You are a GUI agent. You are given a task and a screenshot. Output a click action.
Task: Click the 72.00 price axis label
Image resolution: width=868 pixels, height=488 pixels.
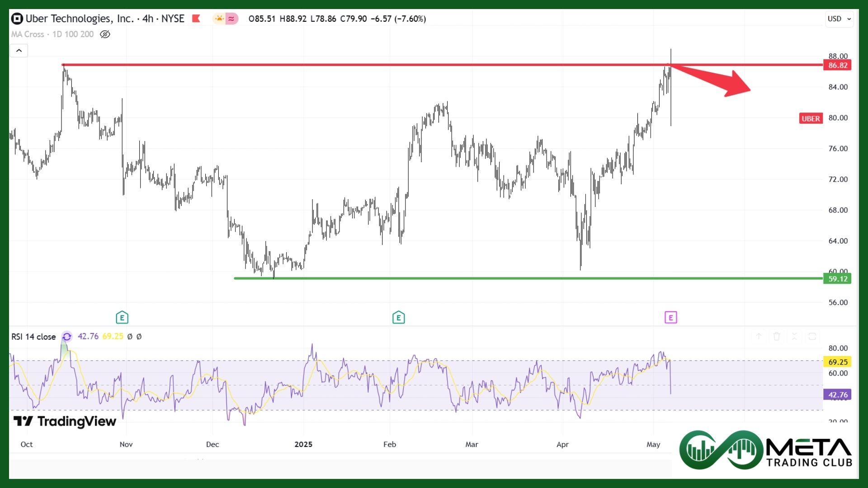pos(838,179)
